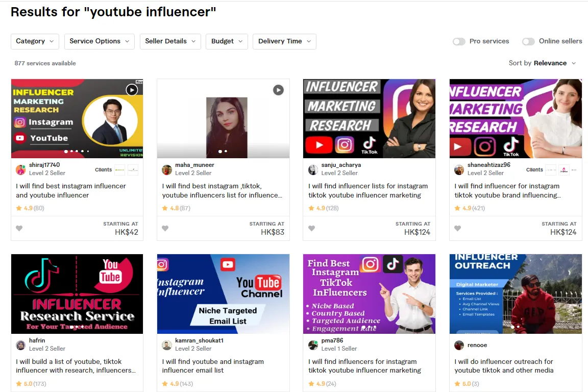588x392 pixels.
Task: Click star rating 5.0 (173) on hafrin gig
Action: point(31,384)
